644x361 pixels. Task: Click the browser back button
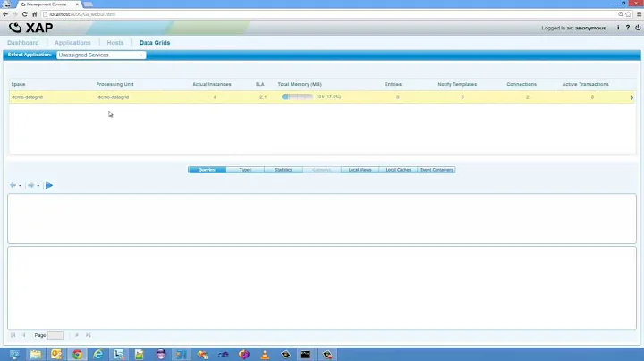click(5, 14)
